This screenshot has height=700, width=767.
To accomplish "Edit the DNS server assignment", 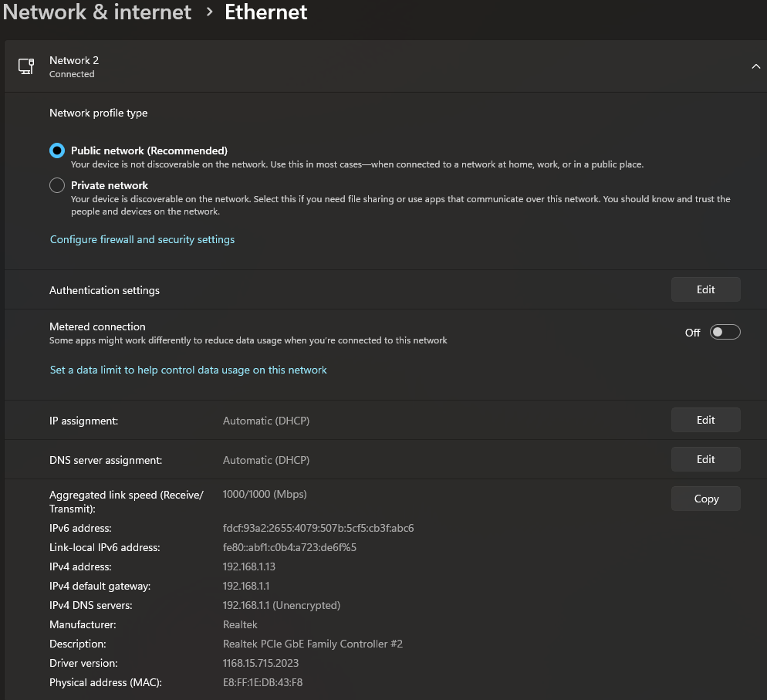I will click(705, 459).
